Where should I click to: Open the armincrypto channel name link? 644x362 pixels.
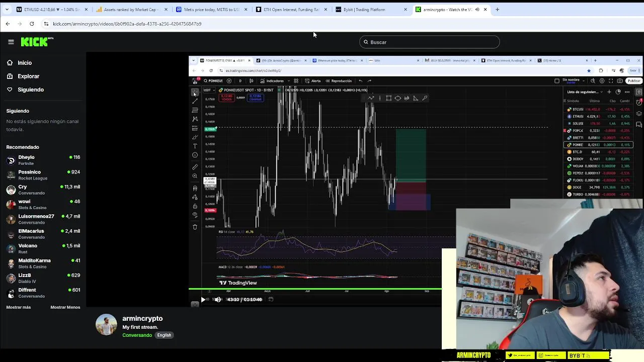pyautogui.click(x=142, y=318)
